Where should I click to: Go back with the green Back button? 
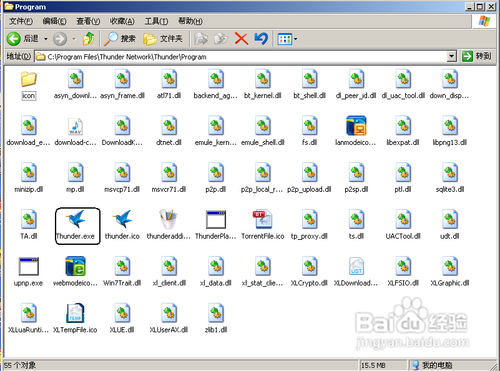tap(23, 39)
